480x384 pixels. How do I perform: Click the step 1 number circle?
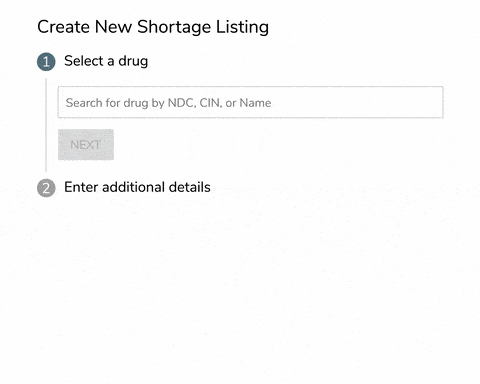coord(46,62)
